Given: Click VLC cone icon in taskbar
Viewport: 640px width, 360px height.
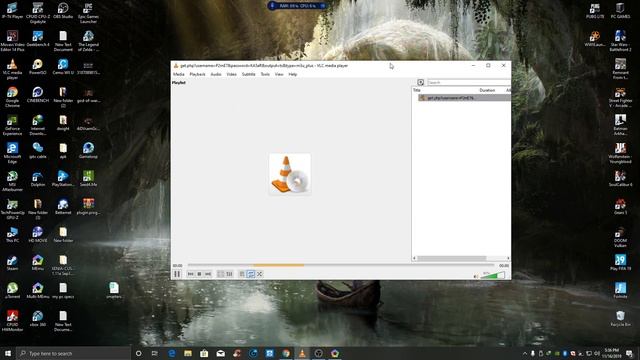Looking at the screenshot, I should (x=302, y=353).
